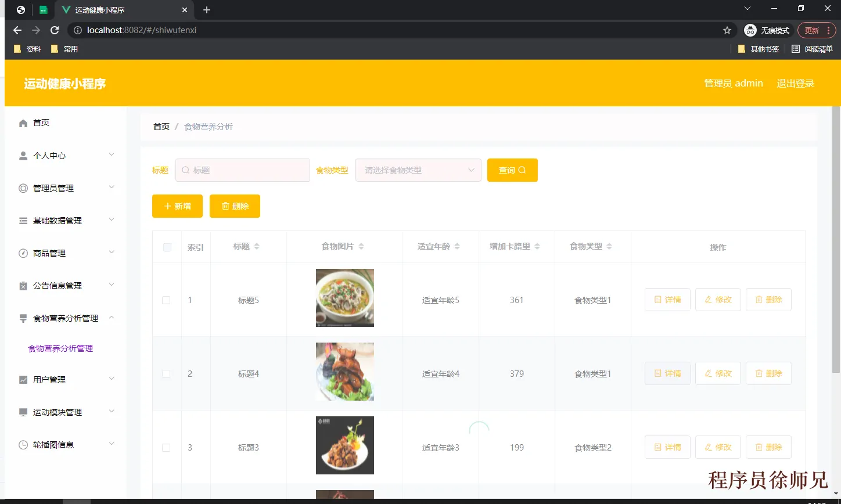The width and height of the screenshot is (841, 504).
Task: Click the 无痕模式 incognito icon
Action: click(x=750, y=30)
